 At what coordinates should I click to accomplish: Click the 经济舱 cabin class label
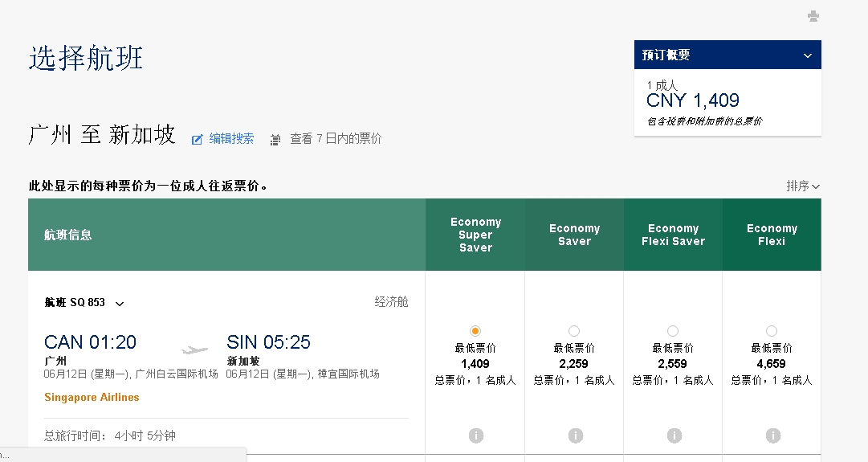391,302
